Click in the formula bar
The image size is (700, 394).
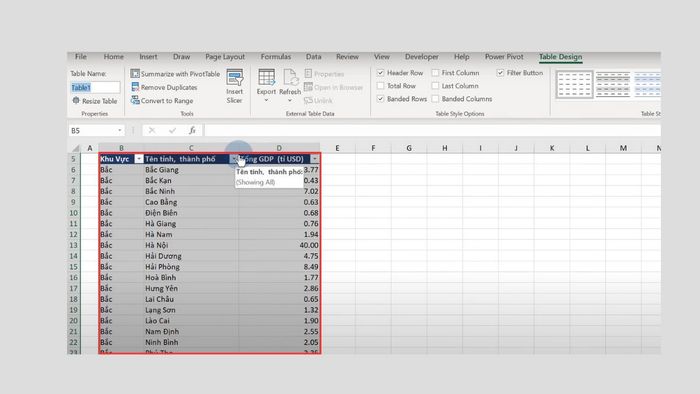[432, 130]
